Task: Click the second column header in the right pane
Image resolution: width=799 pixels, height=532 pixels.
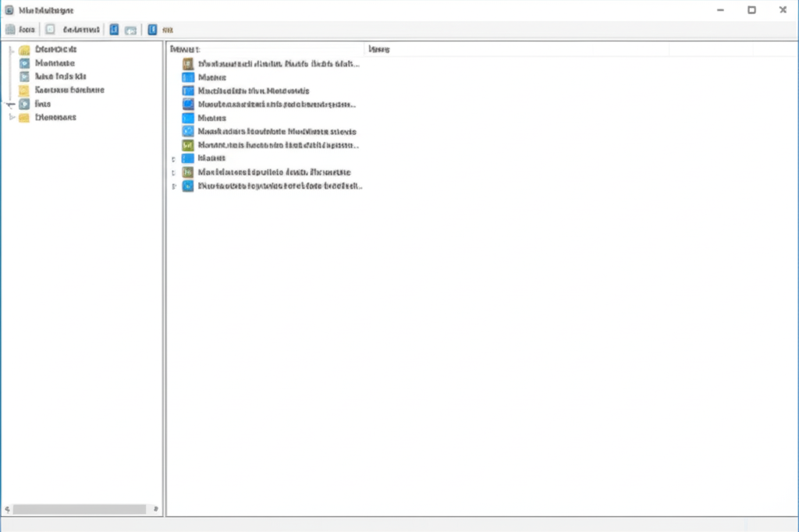Action: (x=517, y=49)
